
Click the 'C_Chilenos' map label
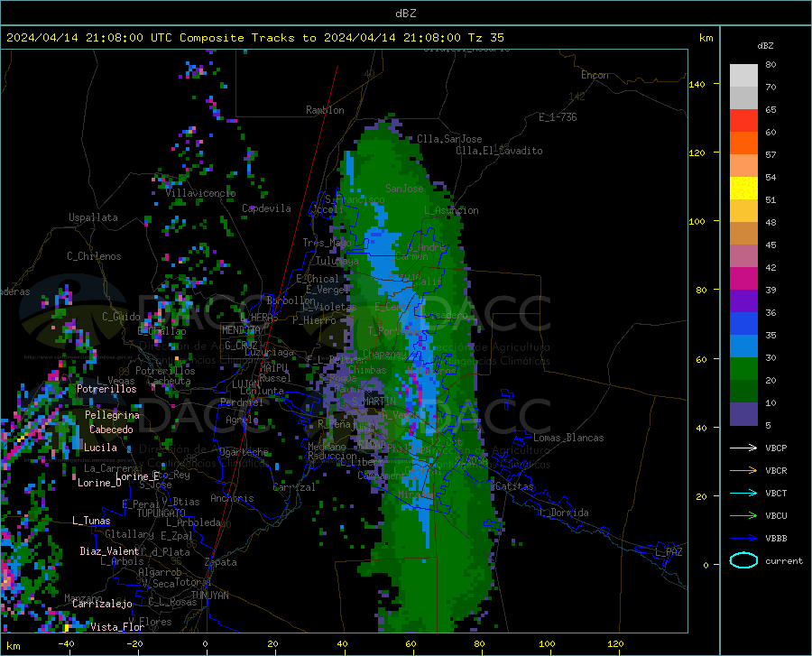(94, 256)
